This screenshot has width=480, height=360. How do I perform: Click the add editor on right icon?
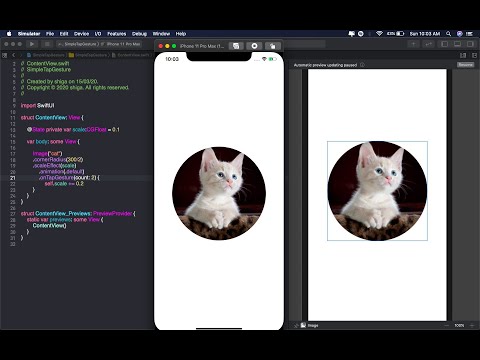[474, 55]
